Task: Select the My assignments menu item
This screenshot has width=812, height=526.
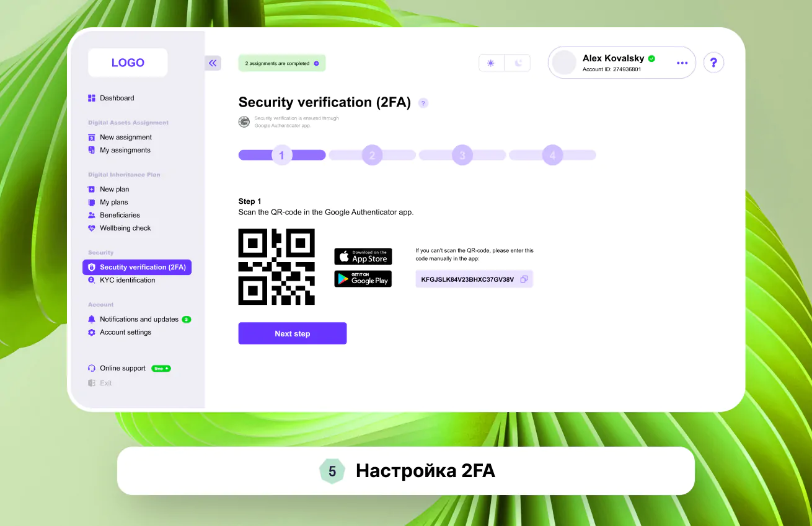Action: (x=124, y=150)
